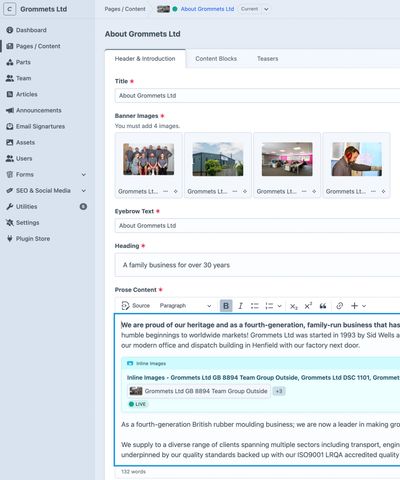Apply subscript formatting
Viewport: 400px width, 480px height.
tap(294, 306)
